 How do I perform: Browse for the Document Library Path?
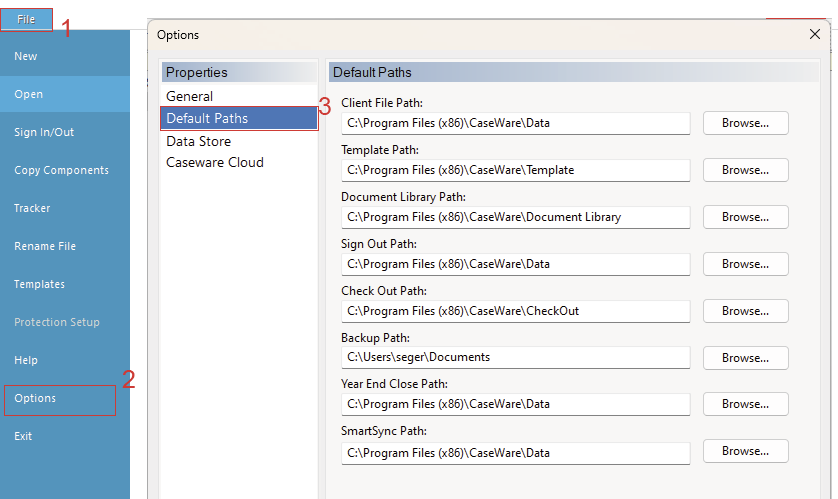[745, 217]
